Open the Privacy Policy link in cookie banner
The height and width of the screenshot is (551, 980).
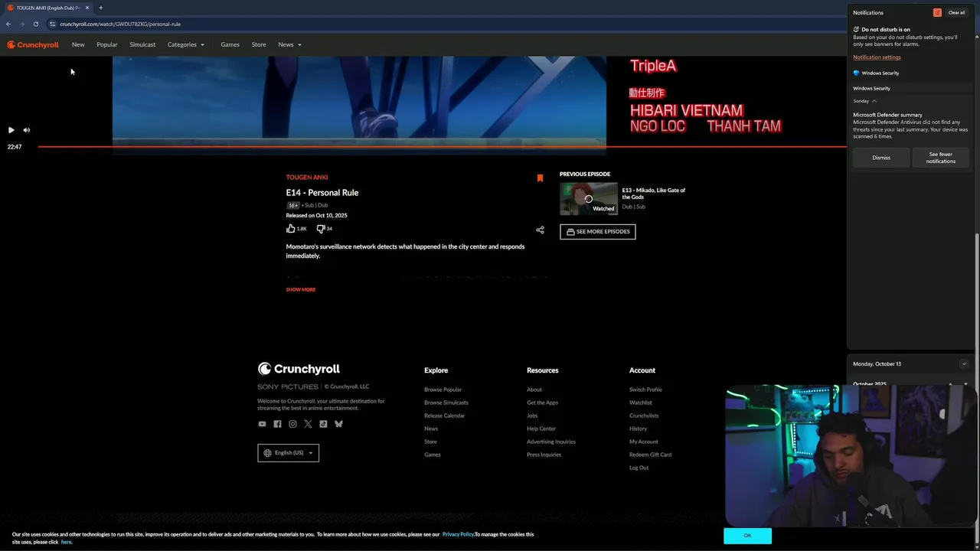(458, 534)
